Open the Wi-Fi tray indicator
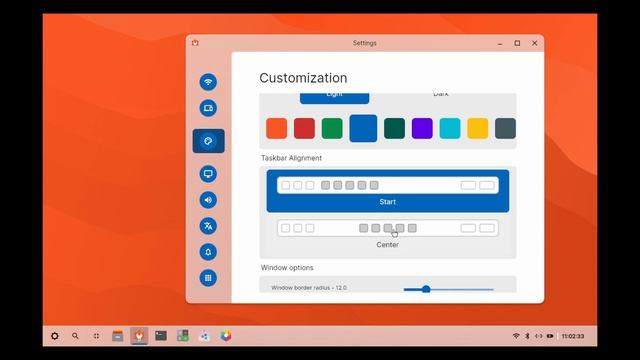The image size is (640, 360). (x=516, y=336)
